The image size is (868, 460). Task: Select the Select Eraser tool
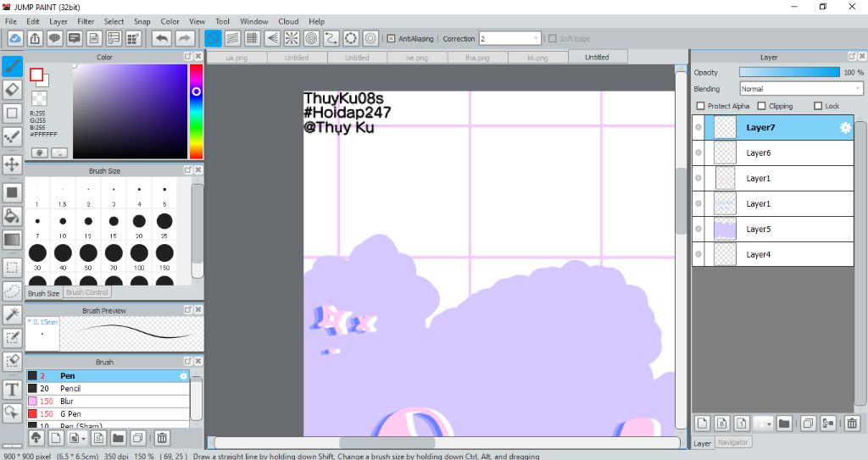tap(12, 361)
